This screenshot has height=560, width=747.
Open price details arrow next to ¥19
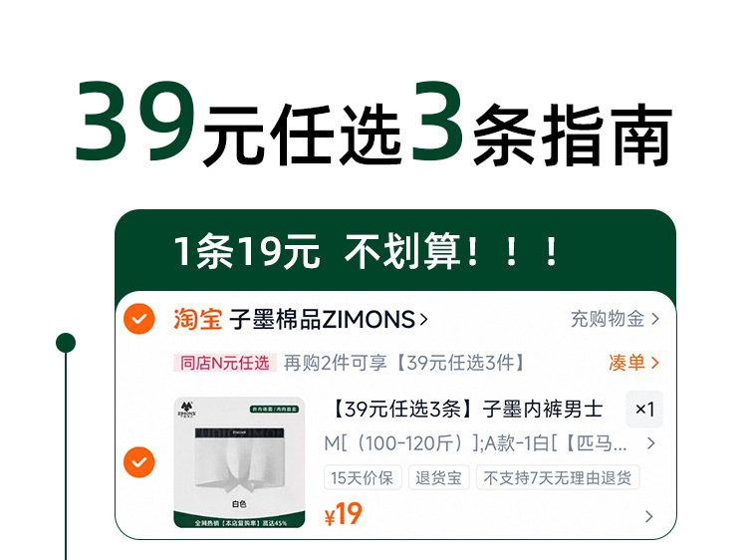[x=648, y=516]
